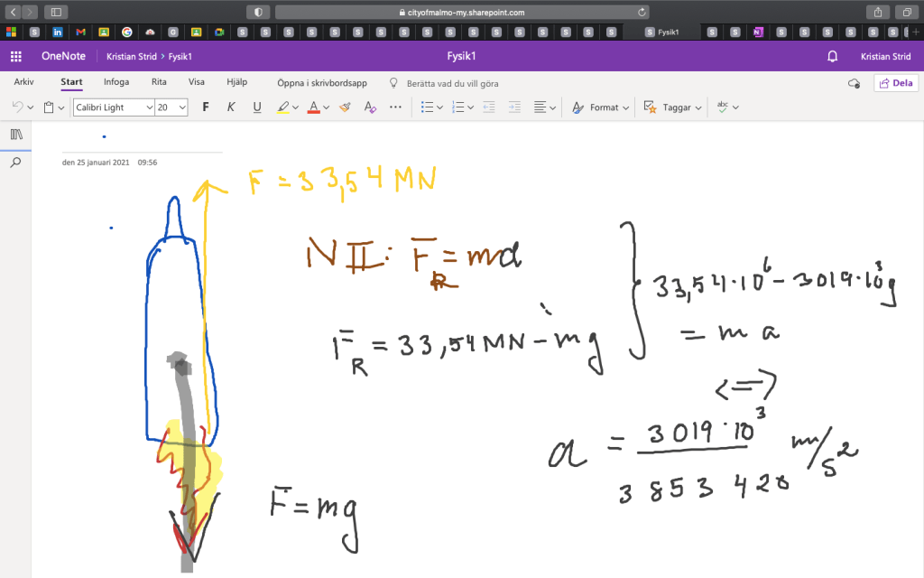Viewport: 924px width, 578px height.
Task: Switch to the Rita tab
Action: click(x=159, y=82)
